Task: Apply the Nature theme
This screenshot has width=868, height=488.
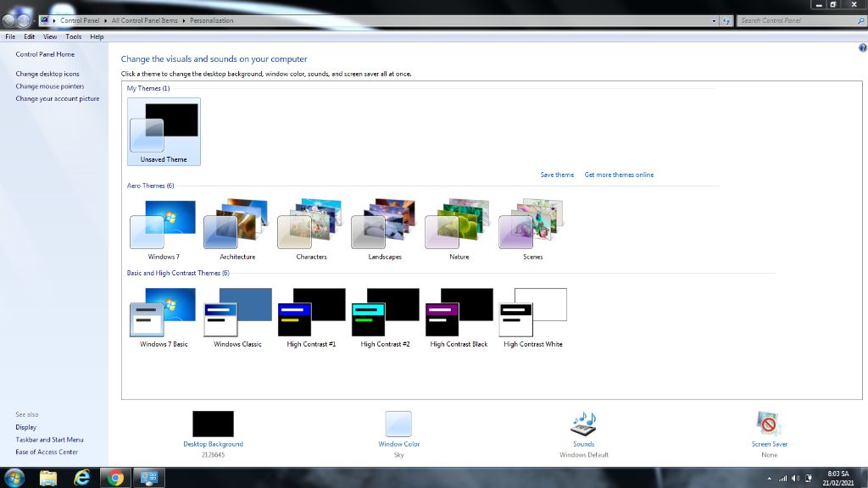Action: 459,230
